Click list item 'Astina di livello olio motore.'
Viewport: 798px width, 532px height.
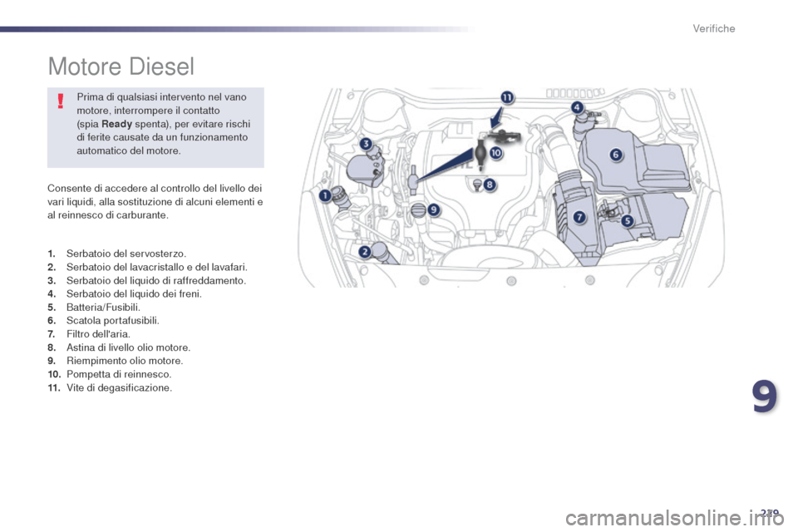pyautogui.click(x=128, y=347)
